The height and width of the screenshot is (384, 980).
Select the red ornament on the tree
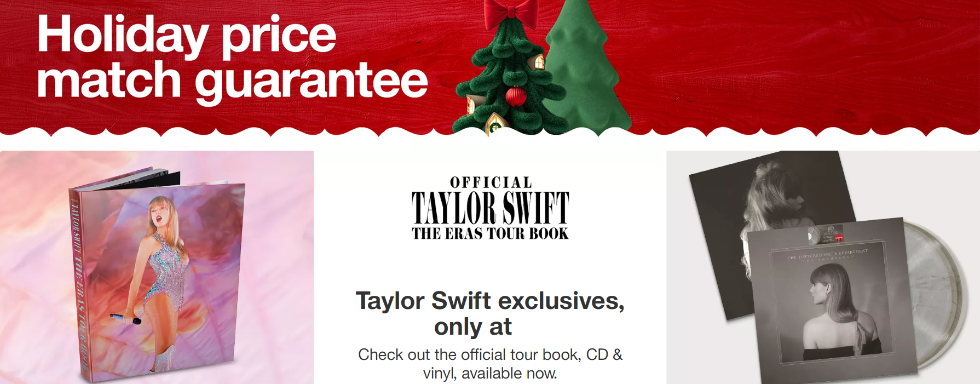(515, 96)
